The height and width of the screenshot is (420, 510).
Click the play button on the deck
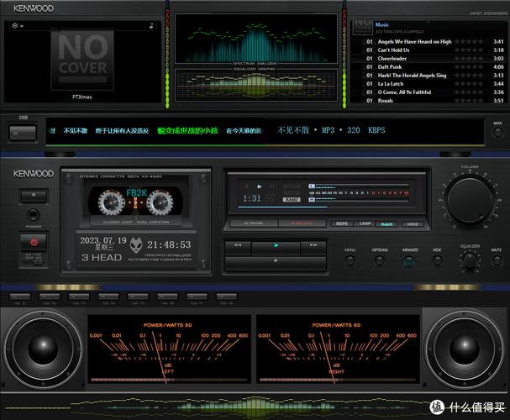[x=276, y=244]
